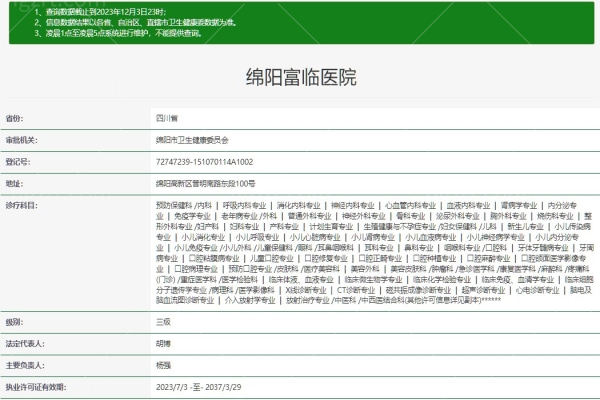Image resolution: width=600 pixels, height=400 pixels.
Task: Select the 心血管内科专业 entry
Action: (x=411, y=206)
